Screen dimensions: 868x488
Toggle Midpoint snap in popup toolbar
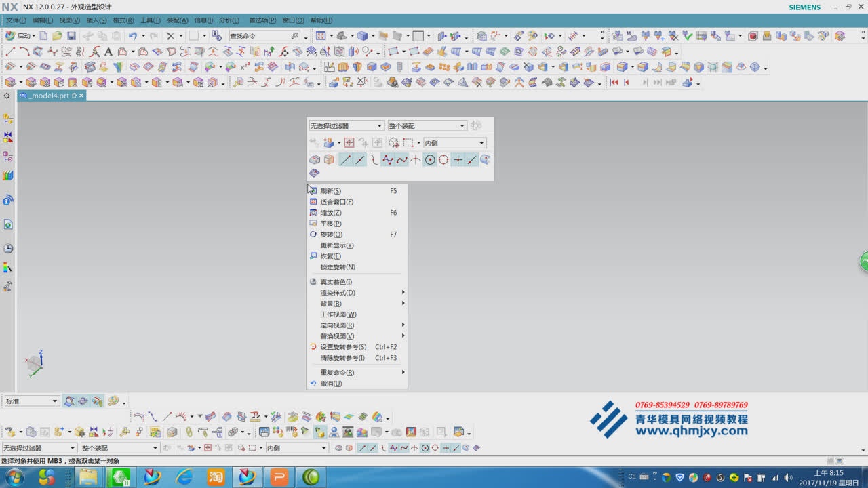pyautogui.click(x=360, y=160)
